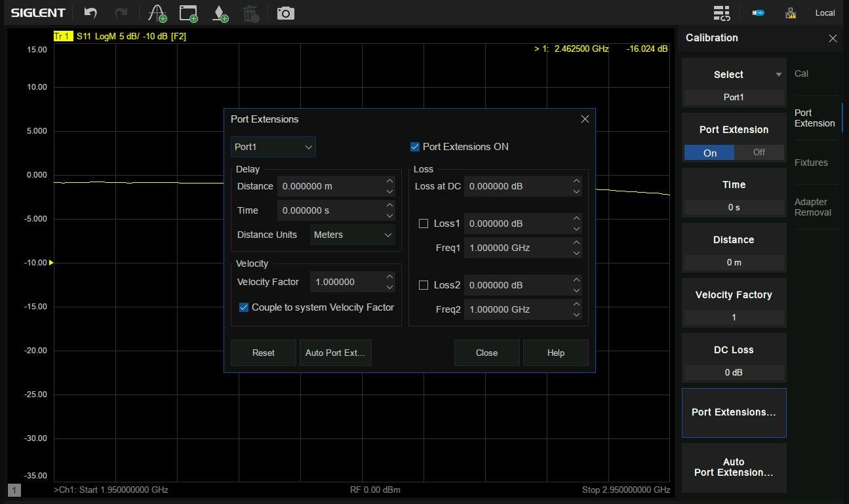849x504 pixels.
Task: Switch Port Extension toggle to Off
Action: pos(759,152)
